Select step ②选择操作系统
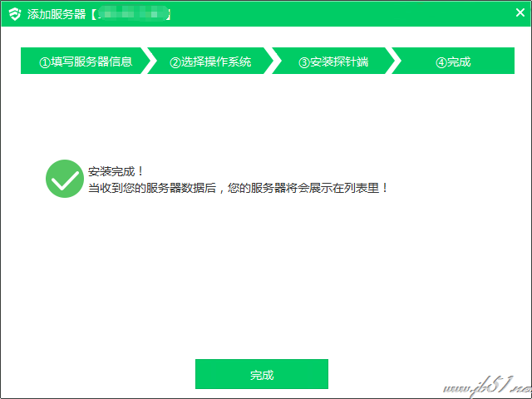This screenshot has height=399, width=532. pos(210,61)
